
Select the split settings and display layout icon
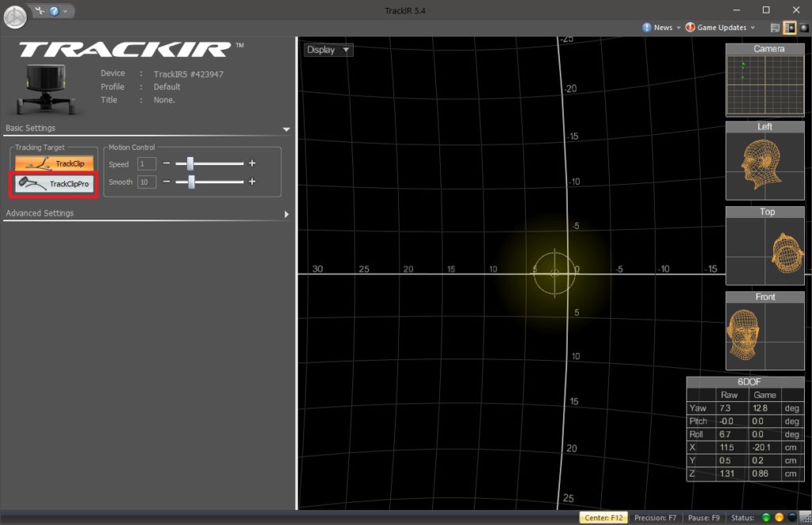point(789,28)
